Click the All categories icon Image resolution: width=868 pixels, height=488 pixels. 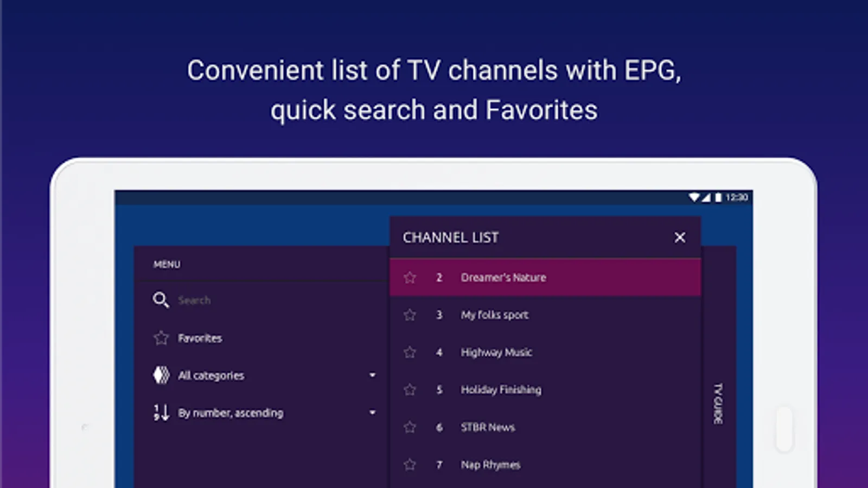[161, 375]
